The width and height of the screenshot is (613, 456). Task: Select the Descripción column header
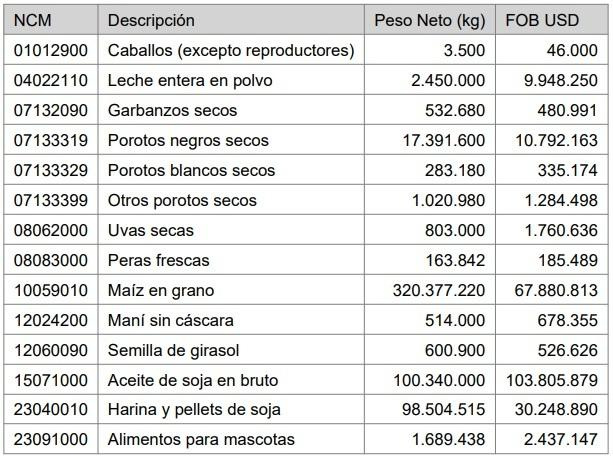pyautogui.click(x=151, y=20)
